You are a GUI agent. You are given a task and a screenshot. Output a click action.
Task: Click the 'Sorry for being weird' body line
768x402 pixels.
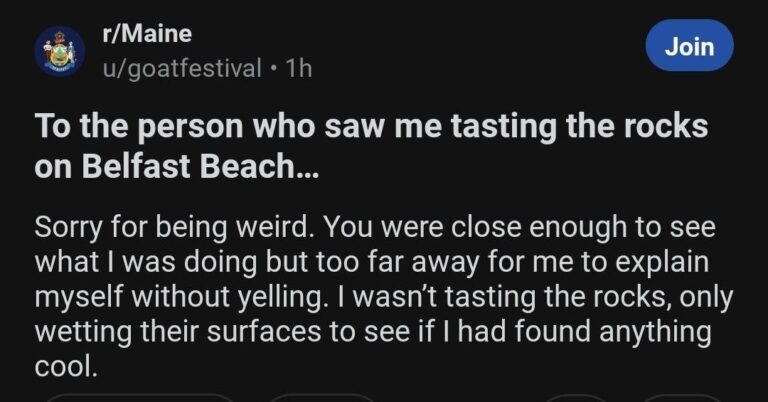point(375,227)
